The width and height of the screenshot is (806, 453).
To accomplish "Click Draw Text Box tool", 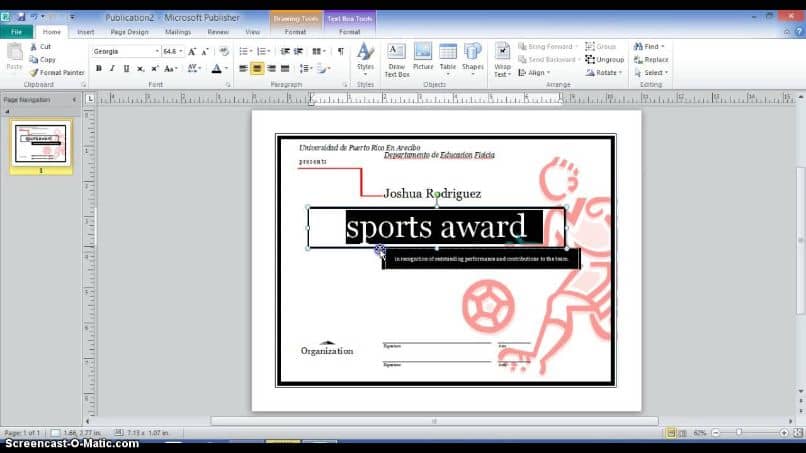I will [397, 60].
